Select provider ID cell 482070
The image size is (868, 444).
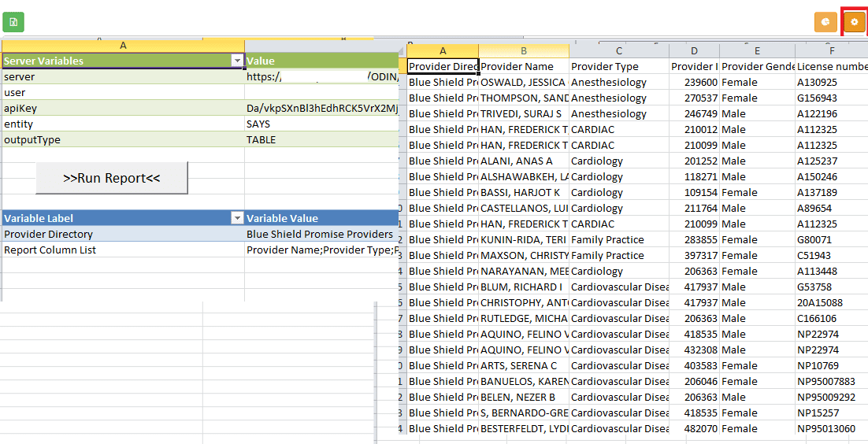coord(694,428)
